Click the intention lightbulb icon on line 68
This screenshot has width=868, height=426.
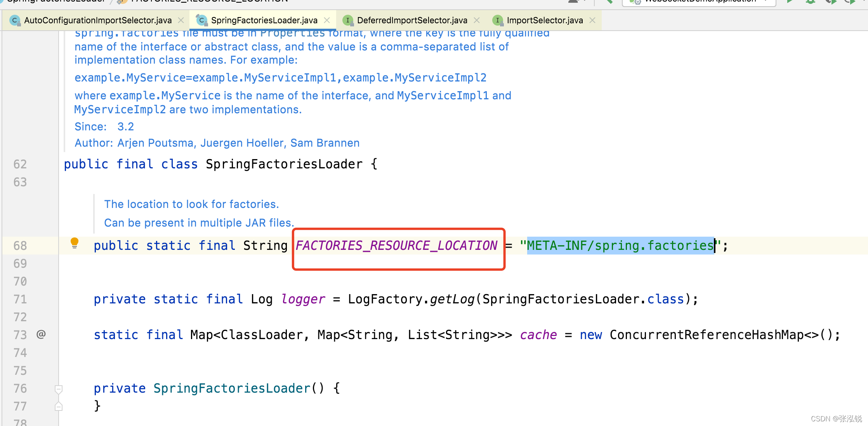tap(75, 243)
